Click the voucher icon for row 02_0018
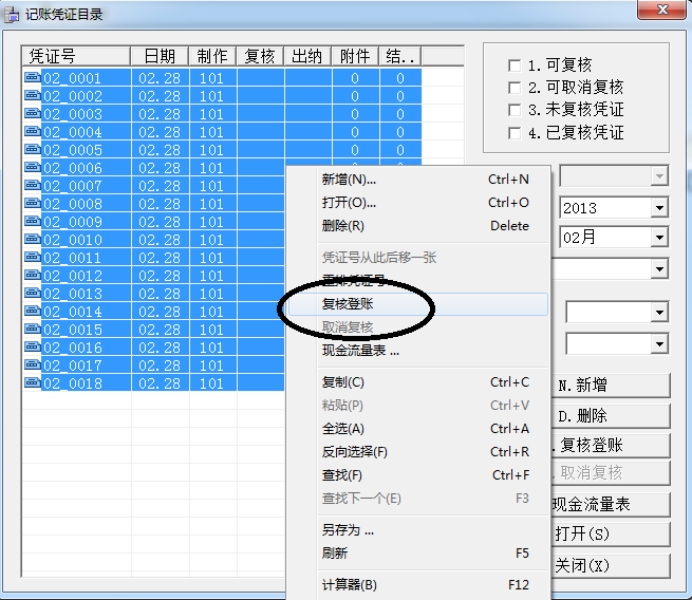The image size is (692, 600). 32,383
